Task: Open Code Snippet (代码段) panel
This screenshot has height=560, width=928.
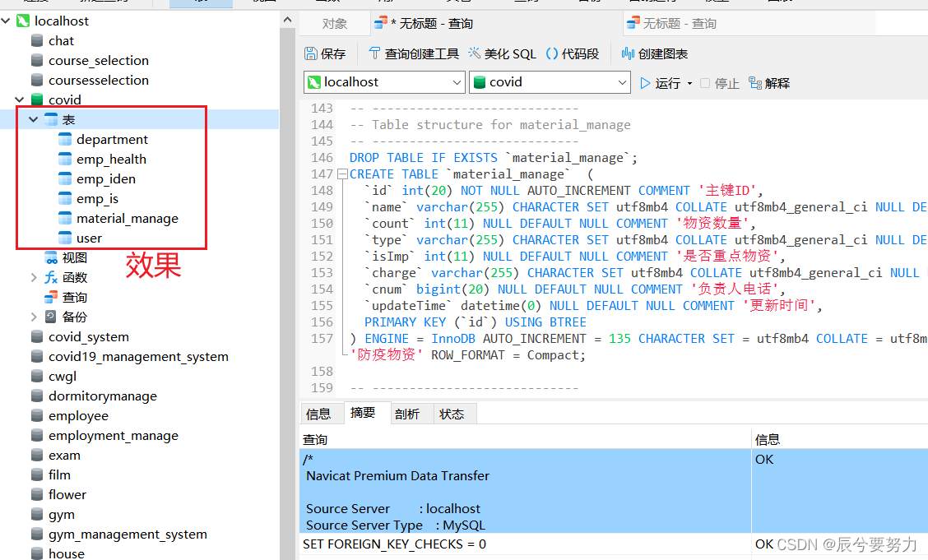Action: click(x=573, y=53)
